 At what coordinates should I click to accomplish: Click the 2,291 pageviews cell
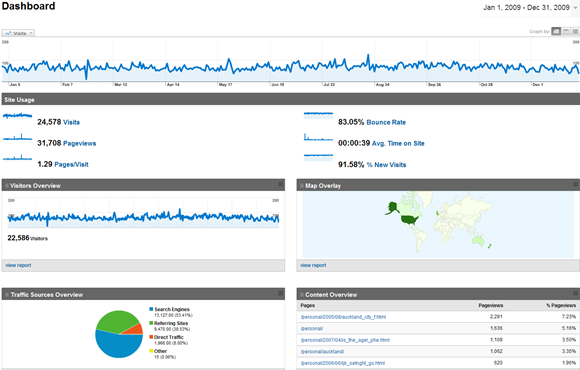pos(496,317)
